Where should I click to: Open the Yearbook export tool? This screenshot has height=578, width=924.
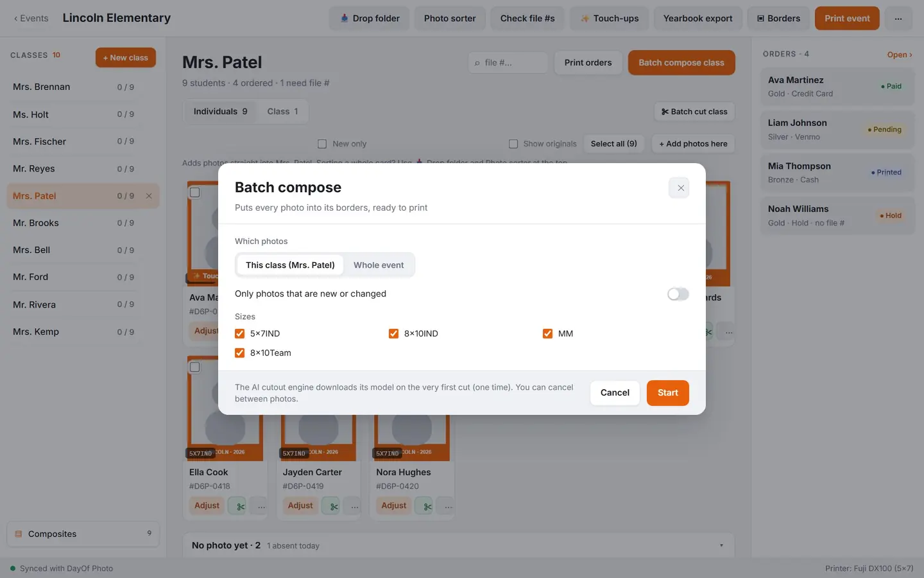(697, 19)
